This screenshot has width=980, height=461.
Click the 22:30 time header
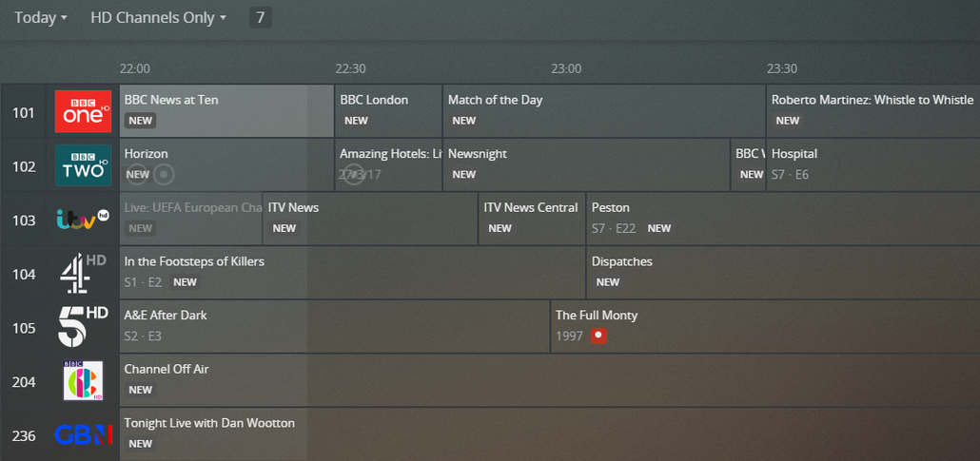tap(350, 68)
